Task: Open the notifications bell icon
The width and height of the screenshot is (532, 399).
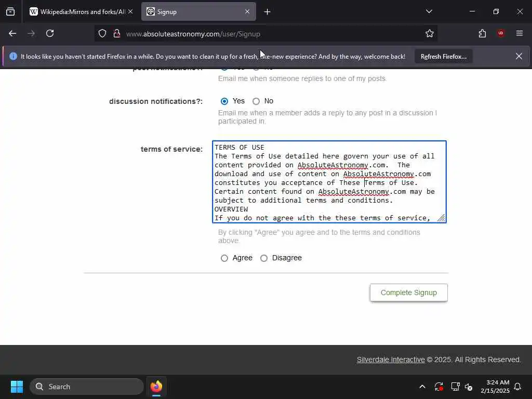Action: click(517, 387)
